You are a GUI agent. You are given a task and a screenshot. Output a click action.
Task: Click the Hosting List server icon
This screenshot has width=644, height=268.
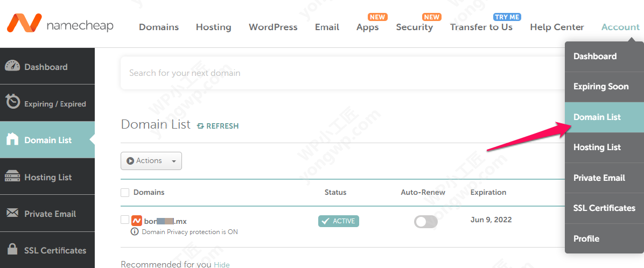click(x=12, y=177)
